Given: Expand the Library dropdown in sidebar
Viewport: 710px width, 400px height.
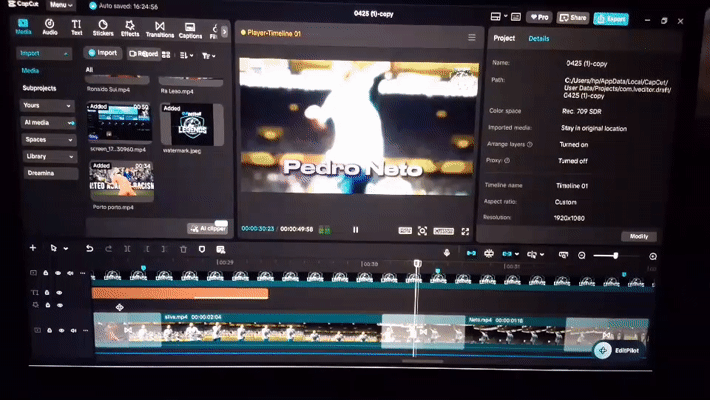Looking at the screenshot, I should (49, 156).
